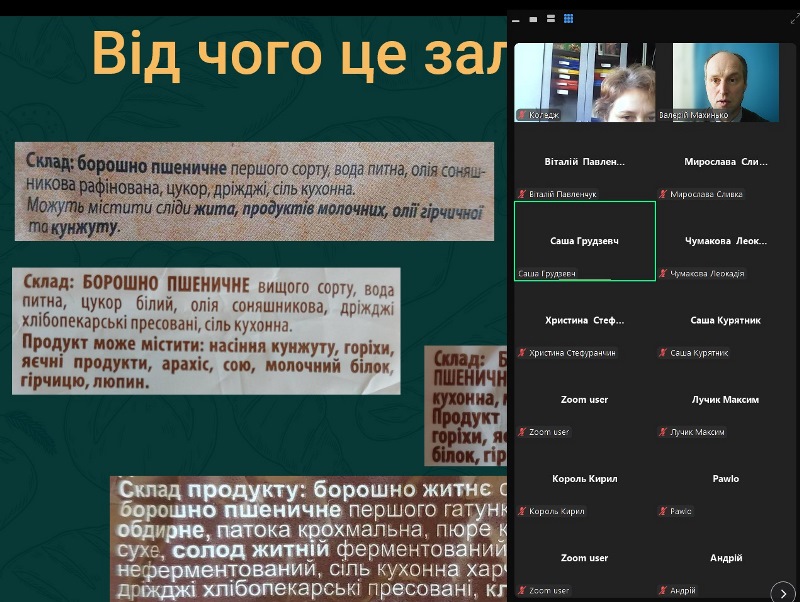Select the Коледж webcam video tile
Screen dimensions: 800x602
point(585,82)
